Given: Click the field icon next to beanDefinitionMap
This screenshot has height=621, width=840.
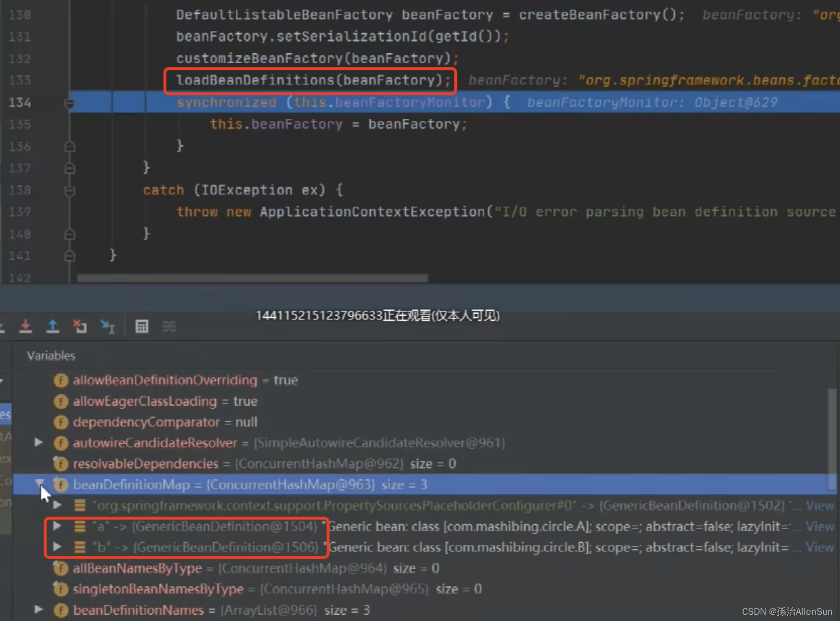Looking at the screenshot, I should pos(61,485).
